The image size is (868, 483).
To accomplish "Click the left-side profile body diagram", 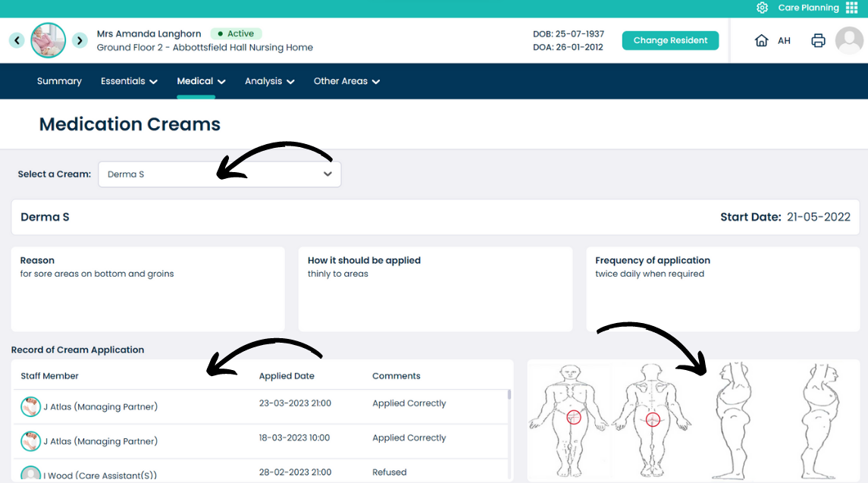I will point(733,421).
